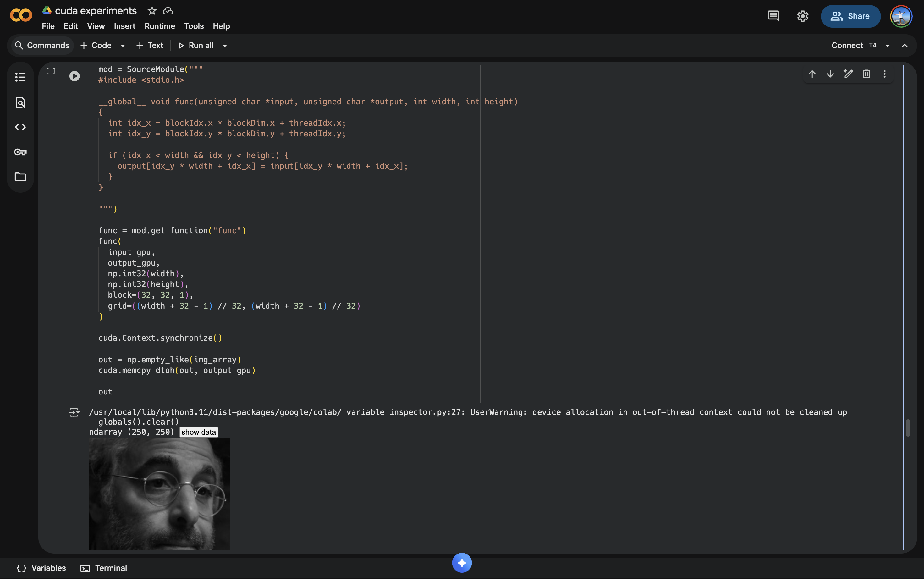Collapse the header toolbar with chevron
Viewport: 924px width, 579px height.
[x=905, y=46]
